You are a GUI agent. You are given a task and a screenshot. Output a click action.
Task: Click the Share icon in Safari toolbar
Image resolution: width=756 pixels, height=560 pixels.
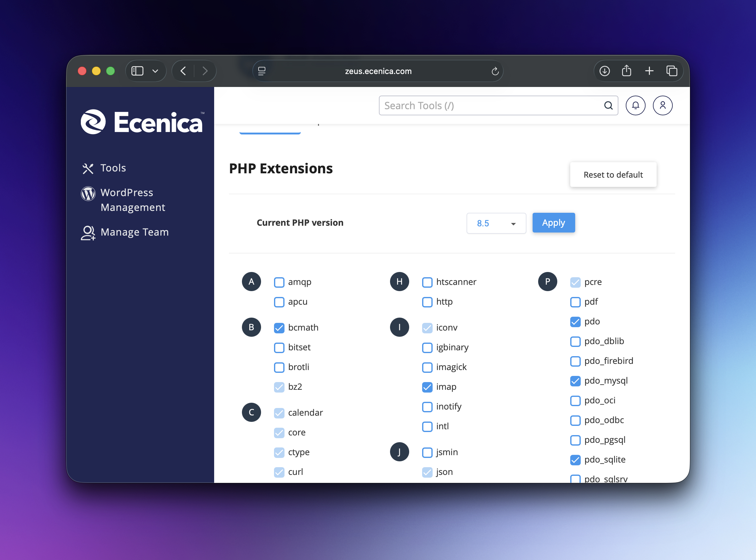coord(626,71)
